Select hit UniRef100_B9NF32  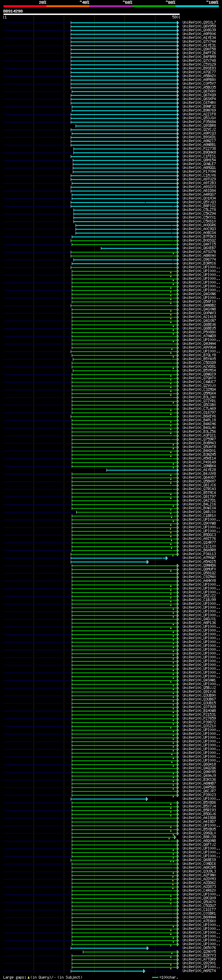click(199, 106)
